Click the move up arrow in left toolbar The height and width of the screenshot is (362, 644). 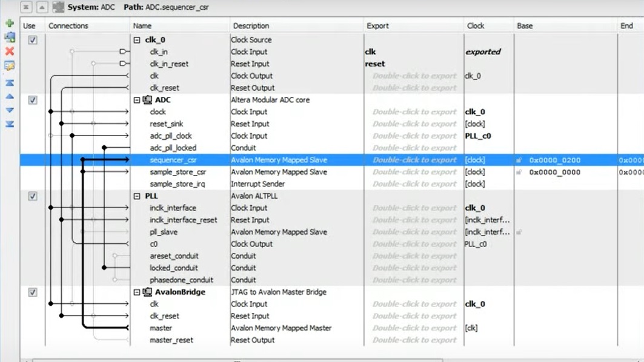tap(9, 96)
